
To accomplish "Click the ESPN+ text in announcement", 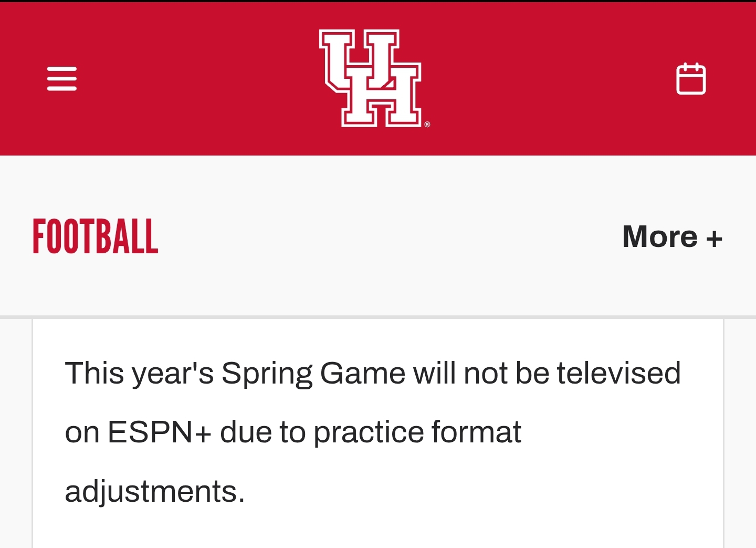I will coord(160,432).
